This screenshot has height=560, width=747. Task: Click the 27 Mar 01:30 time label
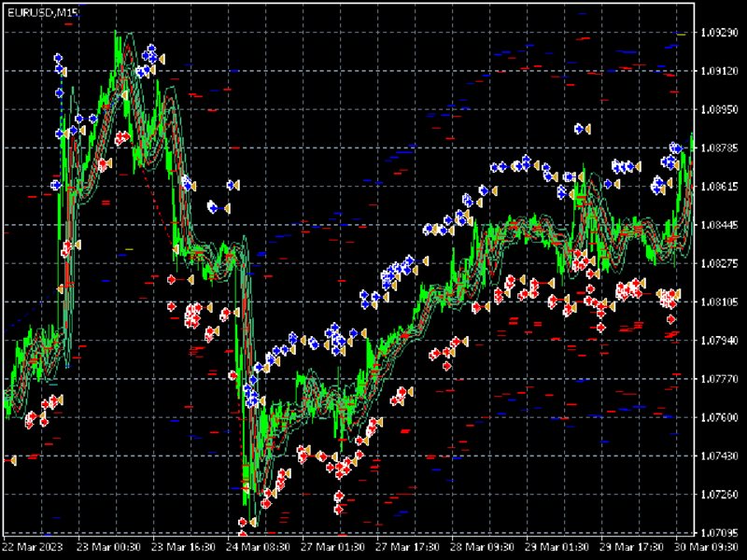[x=333, y=547]
